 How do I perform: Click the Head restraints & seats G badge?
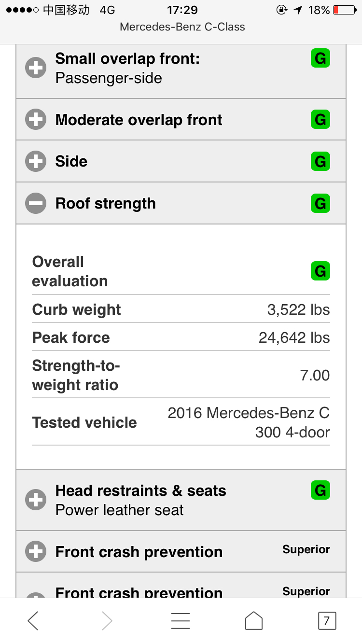click(320, 490)
